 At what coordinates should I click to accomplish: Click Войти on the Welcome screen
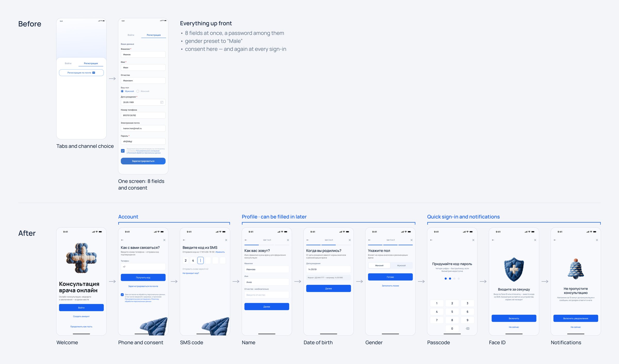[81, 308]
